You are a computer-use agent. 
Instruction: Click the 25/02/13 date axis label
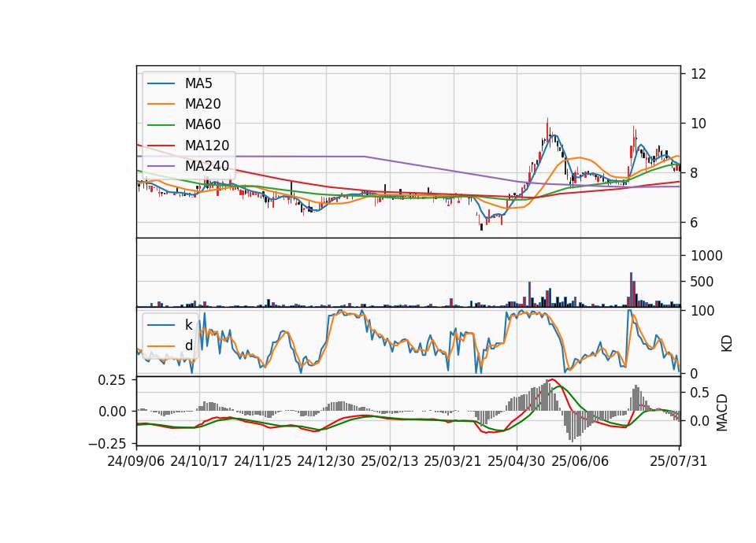[390, 461]
